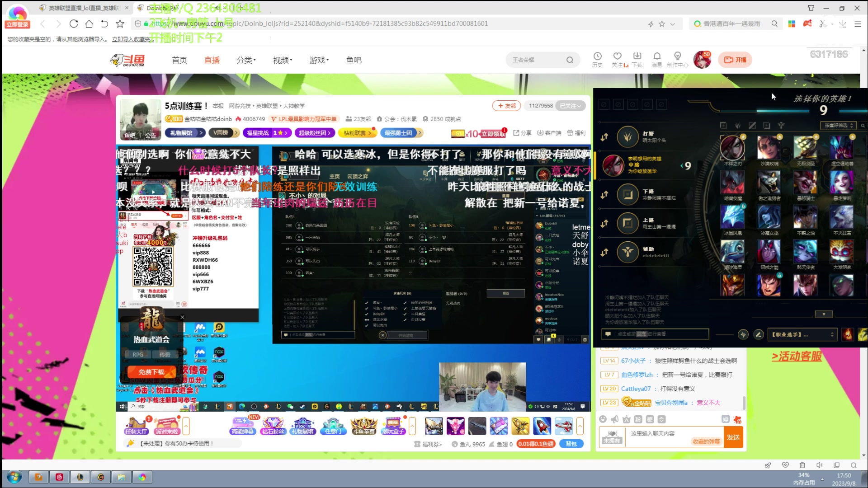Image resolution: width=868 pixels, height=488 pixels.
Task: Open the 分类 dropdown menu
Action: [246, 60]
